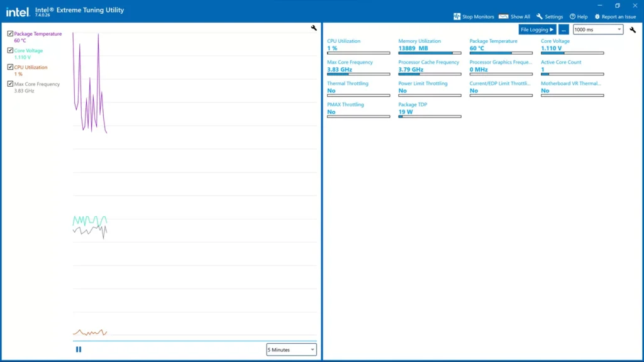Click the CPU Utilization legend label

(x=31, y=67)
